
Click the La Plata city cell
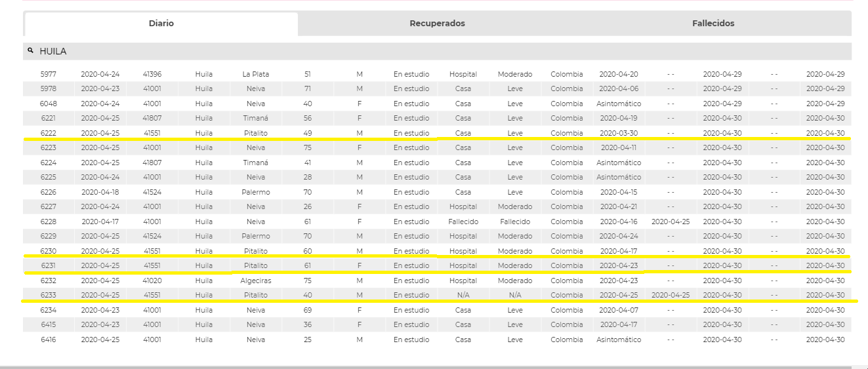coord(256,74)
